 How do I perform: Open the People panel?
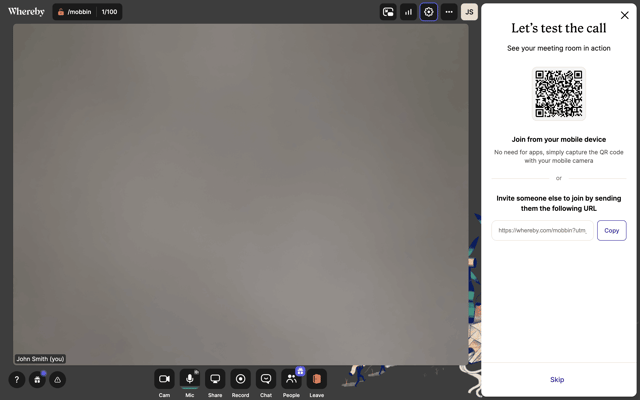pos(291,379)
